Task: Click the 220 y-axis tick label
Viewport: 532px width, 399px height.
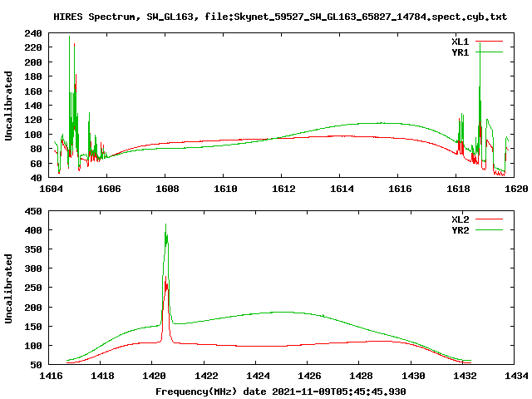Action: coord(33,47)
